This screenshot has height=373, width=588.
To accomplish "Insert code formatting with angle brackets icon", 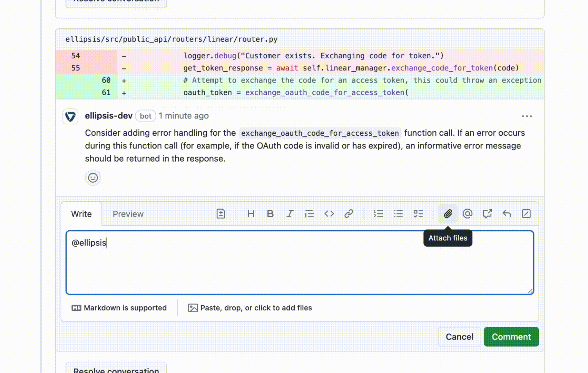I will tap(329, 214).
